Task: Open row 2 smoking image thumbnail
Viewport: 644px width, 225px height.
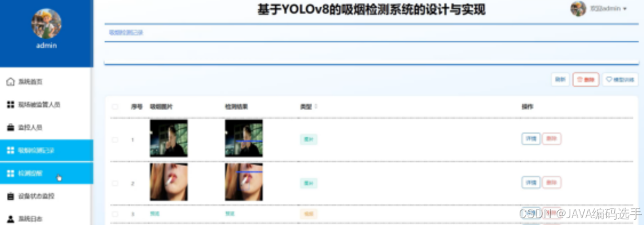Action: (x=168, y=182)
